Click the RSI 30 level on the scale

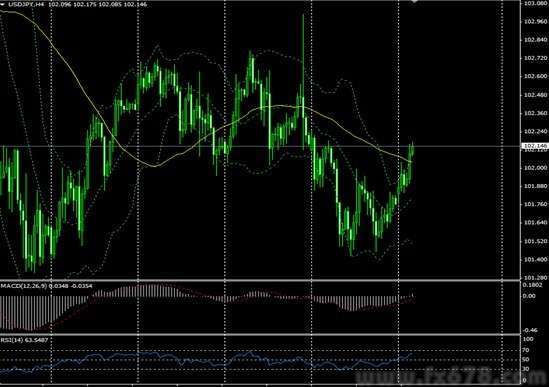526,369
